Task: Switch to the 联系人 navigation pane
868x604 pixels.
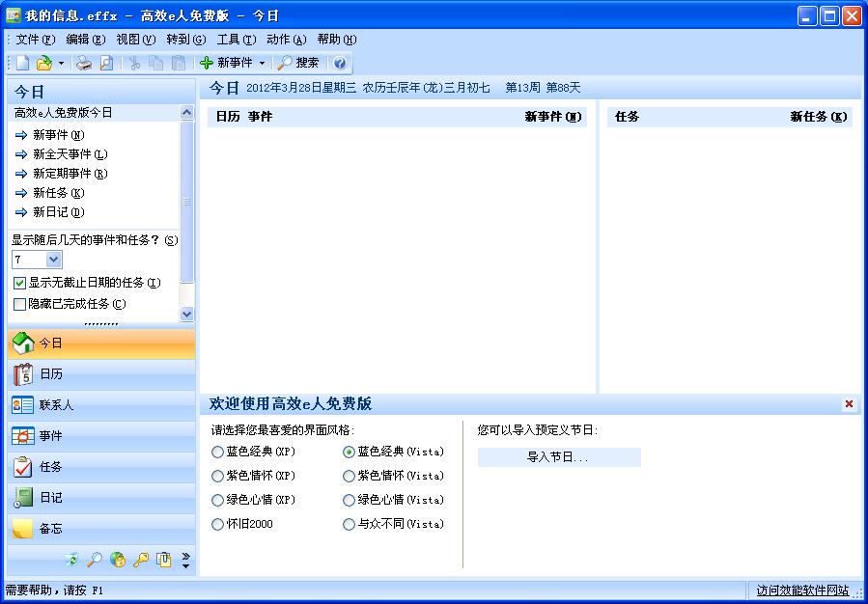Action: [101, 405]
